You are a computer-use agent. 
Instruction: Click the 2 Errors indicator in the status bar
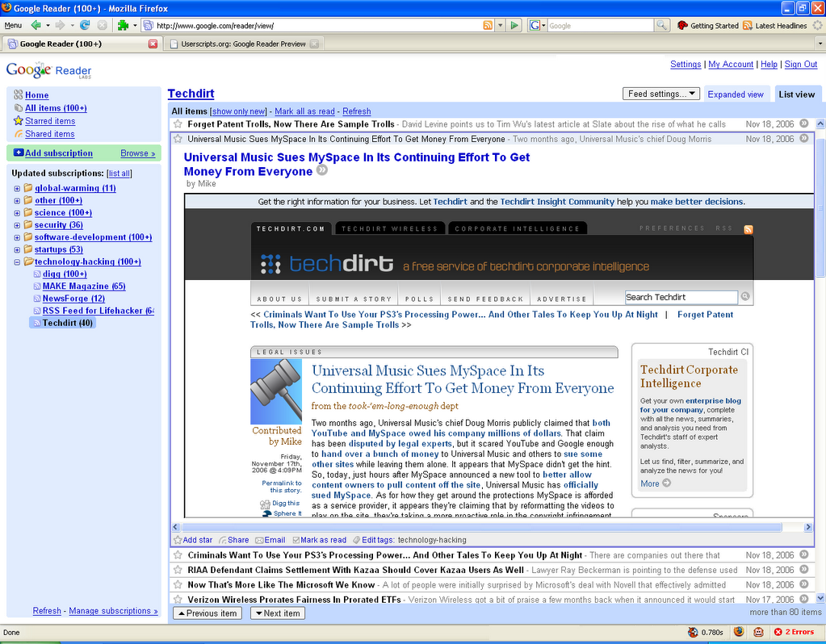coord(795,632)
